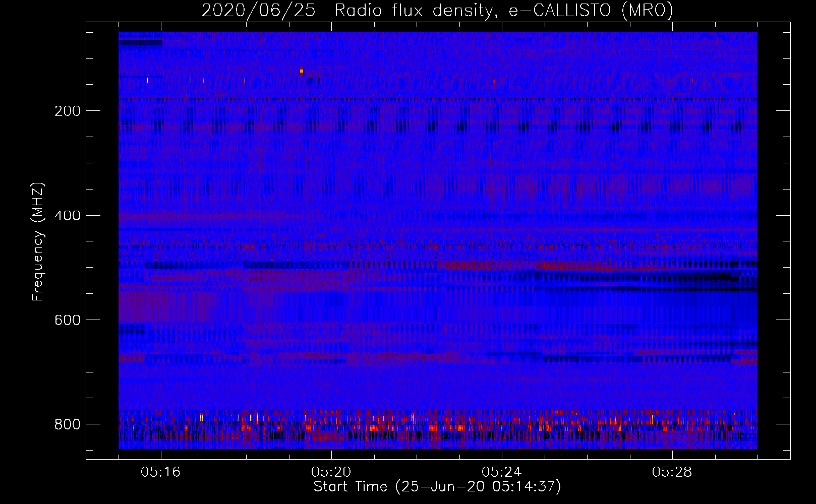Select the 05:28 time tick label
Image resolution: width=816 pixels, height=504 pixels.
pos(672,472)
